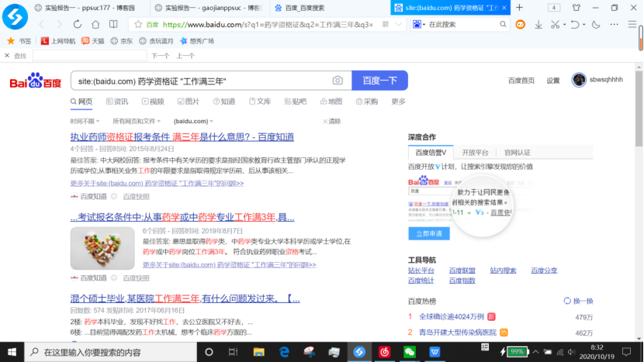Switch to 开放平台 tab

click(x=475, y=152)
